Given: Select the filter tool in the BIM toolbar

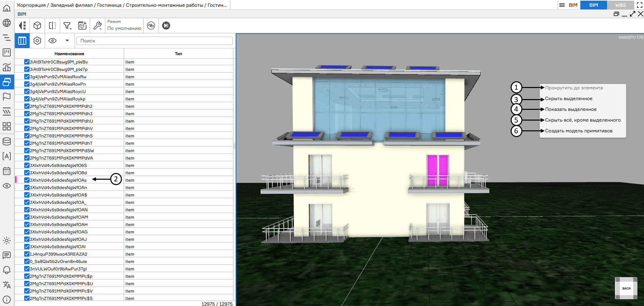Looking at the screenshot, I should pos(67,25).
